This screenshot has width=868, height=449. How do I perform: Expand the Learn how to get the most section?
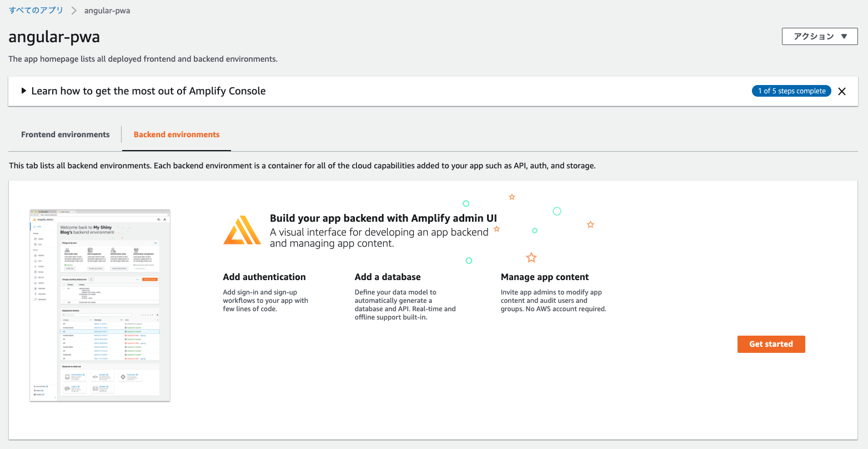(x=148, y=90)
